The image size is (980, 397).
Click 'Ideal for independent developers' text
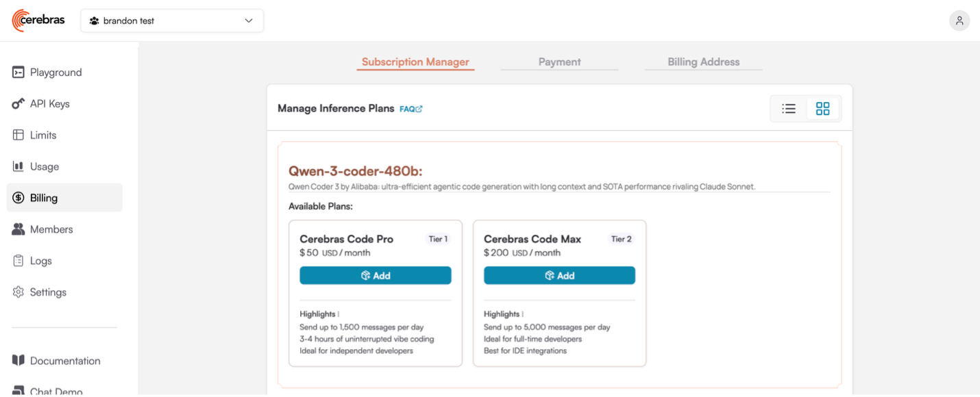(x=356, y=350)
